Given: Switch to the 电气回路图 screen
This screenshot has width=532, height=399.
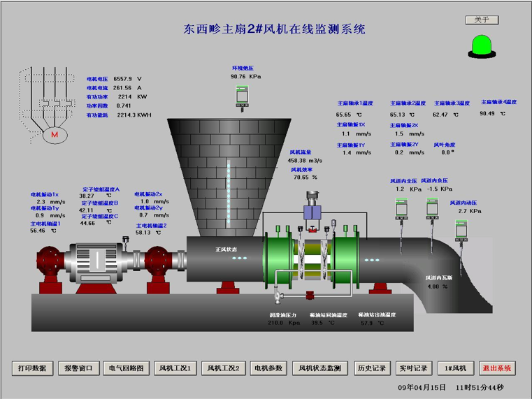Looking at the screenshot, I should (126, 368).
